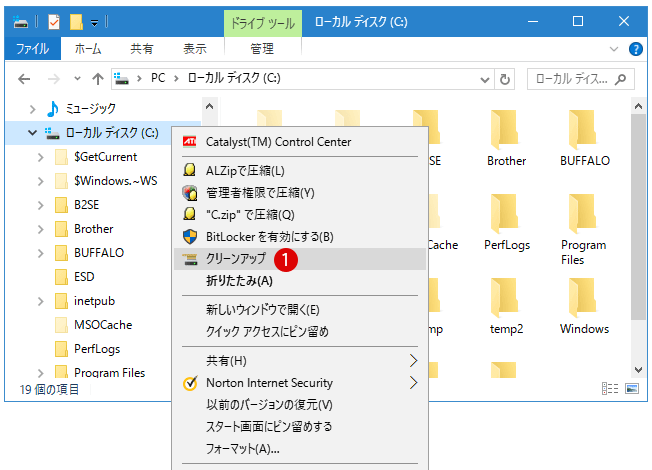Open the 共有(H) submenu

click(x=300, y=361)
